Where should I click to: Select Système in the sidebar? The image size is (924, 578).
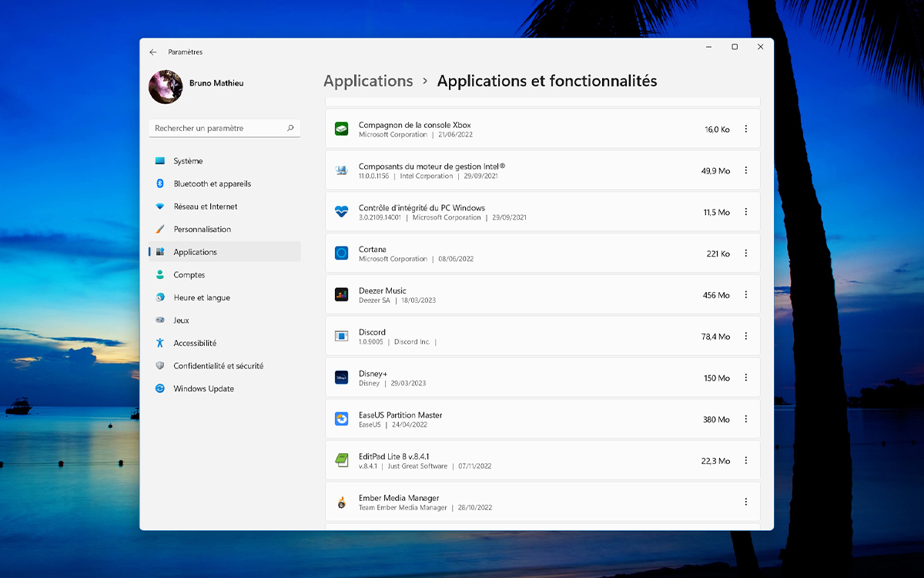tap(162, 161)
